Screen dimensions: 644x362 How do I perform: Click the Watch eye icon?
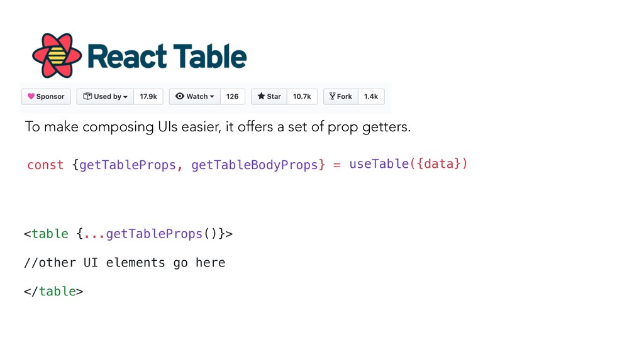180,96
